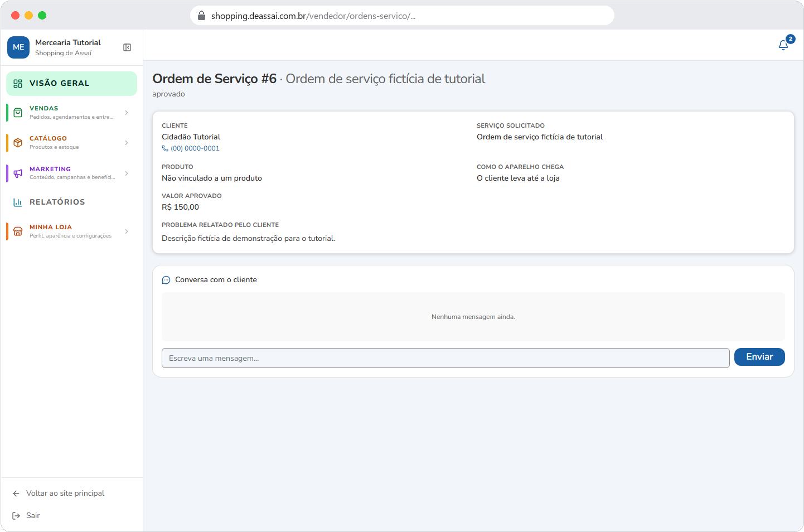This screenshot has height=532, width=804.
Task: Go back via Voltar ao site principal
Action: [x=65, y=494]
